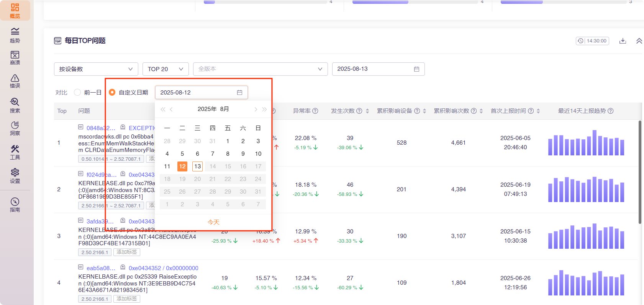Image resolution: width=644 pixels, height=305 pixels.
Task: Click help icon next to 异常率
Action: pyautogui.click(x=315, y=111)
